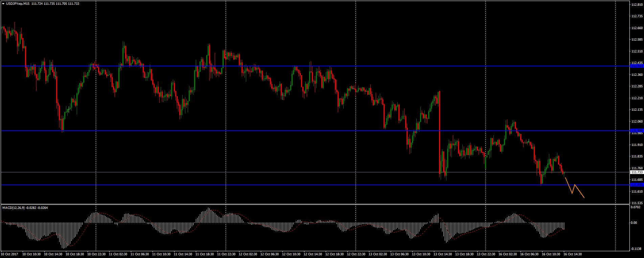Click the 12 Oct 14:30 time label

point(313,254)
